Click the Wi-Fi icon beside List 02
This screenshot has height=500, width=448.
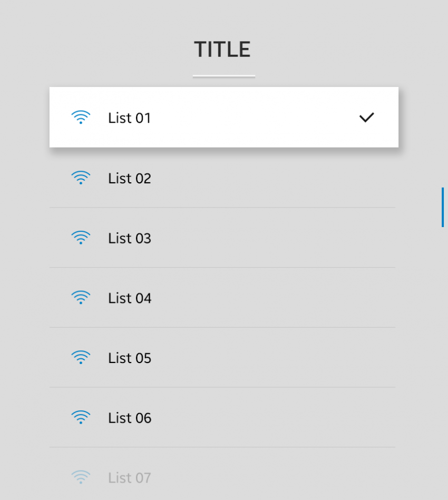click(x=81, y=178)
